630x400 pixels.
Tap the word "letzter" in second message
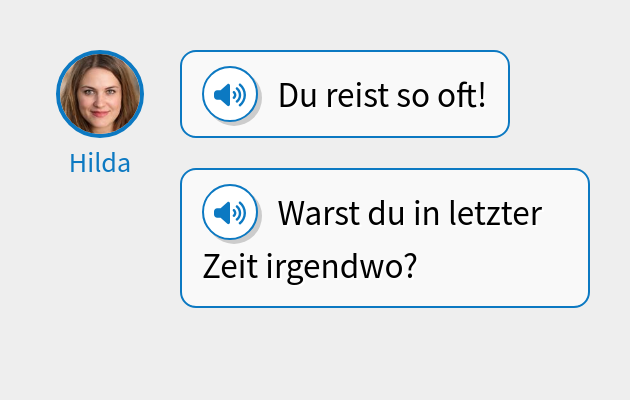tap(495, 213)
